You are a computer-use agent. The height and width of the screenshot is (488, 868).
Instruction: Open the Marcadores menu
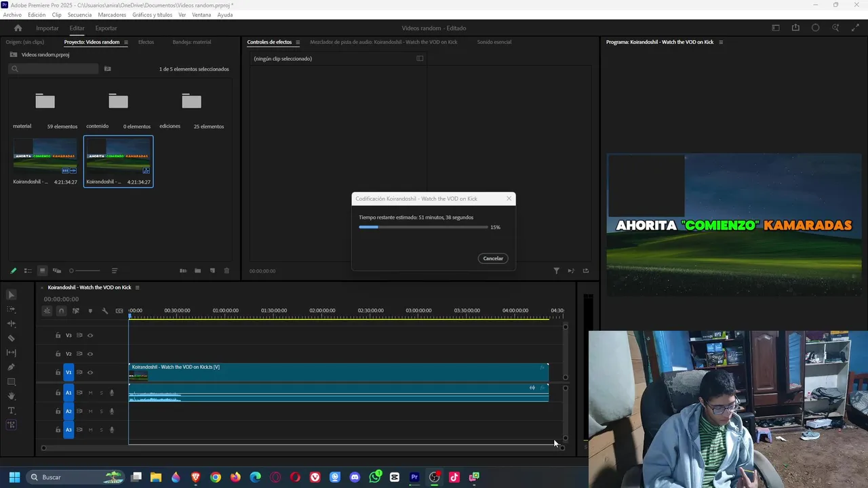point(112,15)
